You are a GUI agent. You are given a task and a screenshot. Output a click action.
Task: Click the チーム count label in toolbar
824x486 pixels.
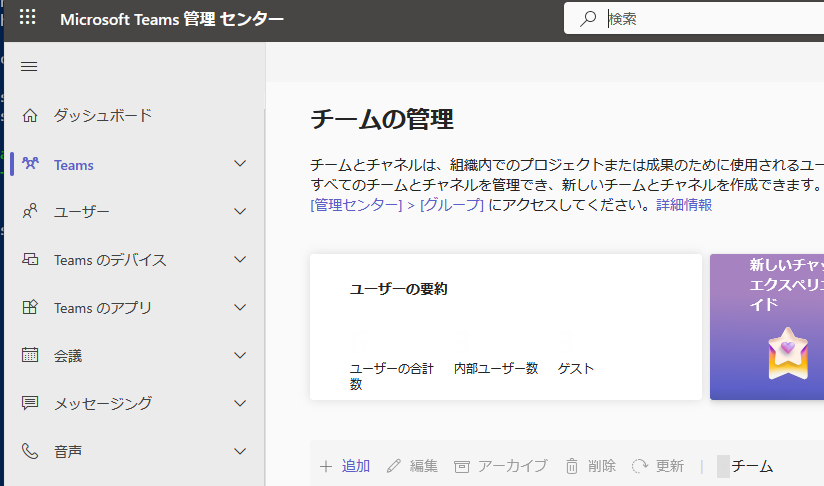coord(752,466)
